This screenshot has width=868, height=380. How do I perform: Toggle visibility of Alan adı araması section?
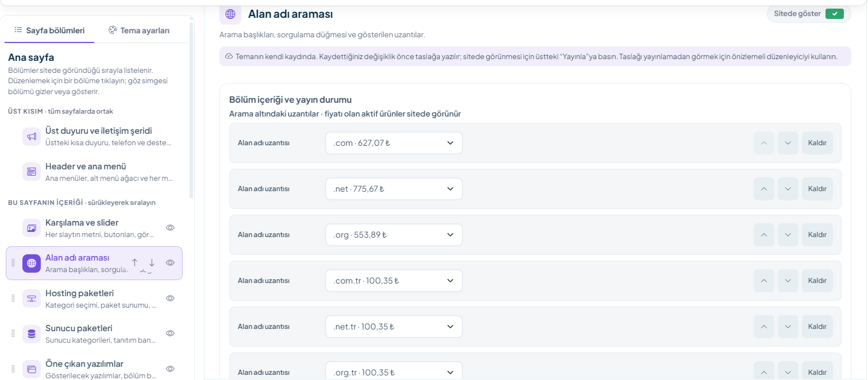170,263
